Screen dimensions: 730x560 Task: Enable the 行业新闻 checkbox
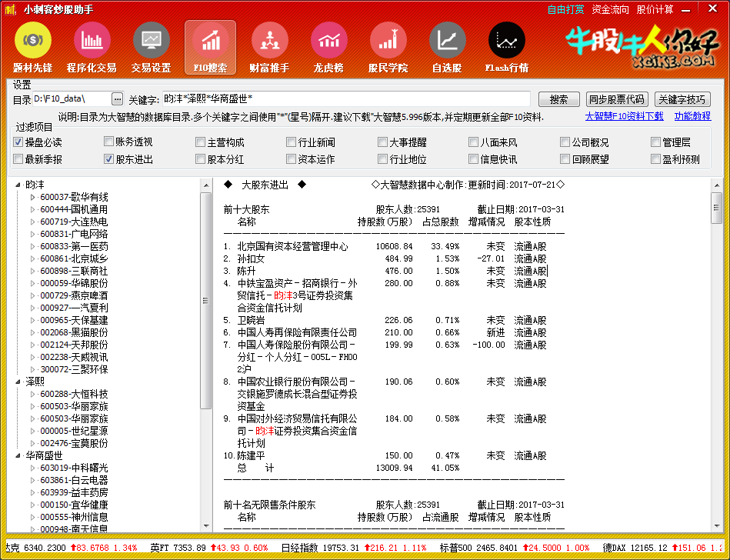(x=291, y=142)
